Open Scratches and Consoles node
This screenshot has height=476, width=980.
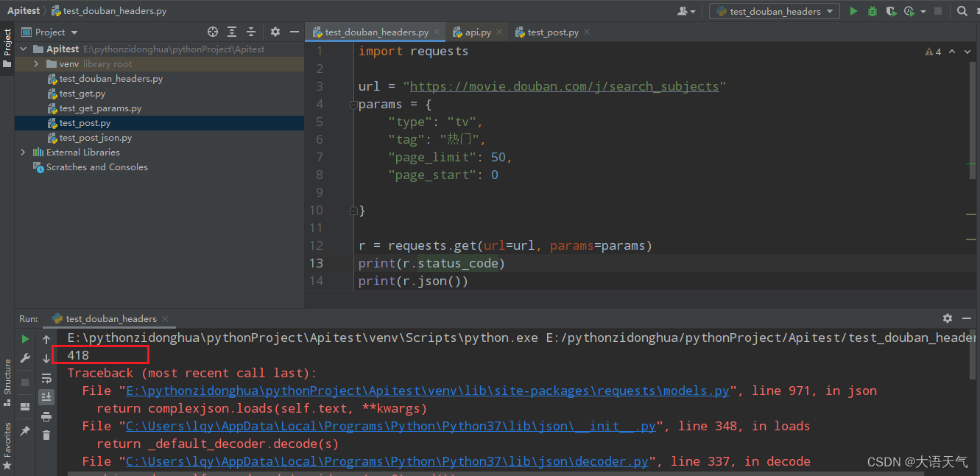(x=96, y=167)
